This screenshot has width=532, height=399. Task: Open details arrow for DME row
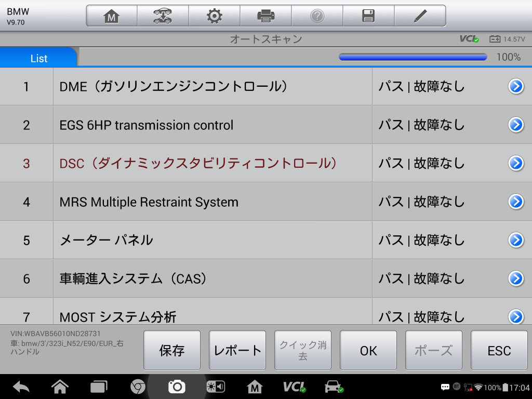(x=516, y=87)
